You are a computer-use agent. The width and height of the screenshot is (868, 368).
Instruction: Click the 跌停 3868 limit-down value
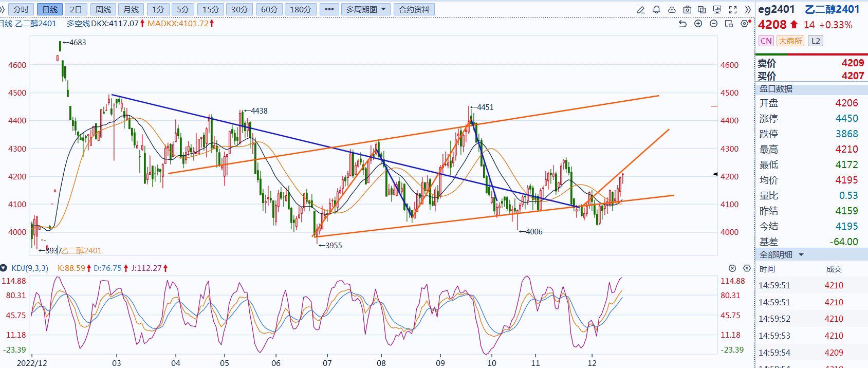pyautogui.click(x=846, y=134)
